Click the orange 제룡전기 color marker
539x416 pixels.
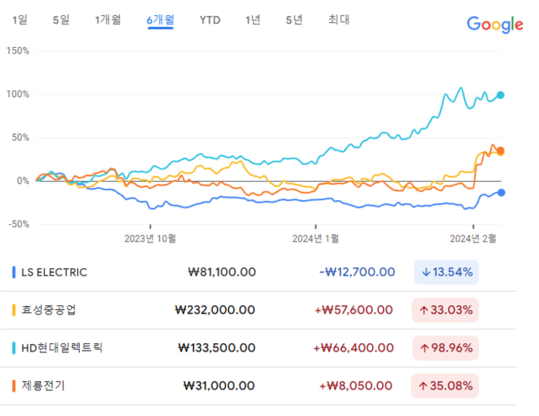[x=14, y=386]
